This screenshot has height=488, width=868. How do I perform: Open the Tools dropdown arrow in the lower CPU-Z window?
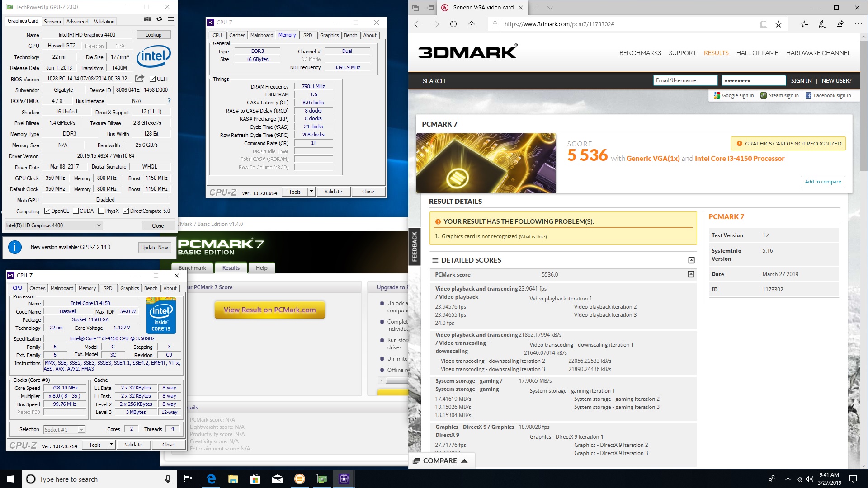coord(111,445)
